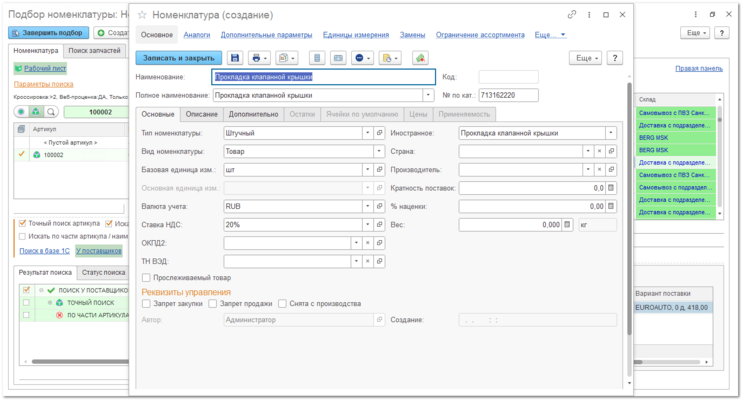
Task: Open the reports icon dropdown next to the printer
Action: [x=286, y=58]
